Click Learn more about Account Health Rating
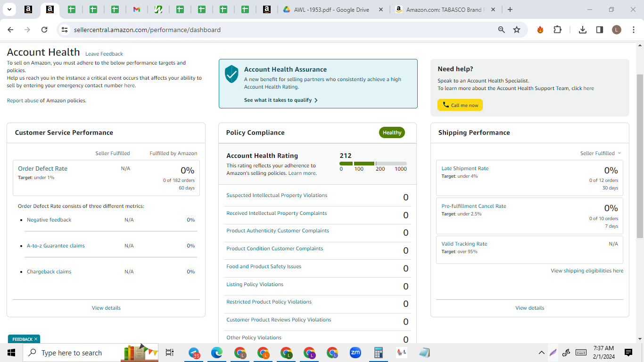The height and width of the screenshot is (362, 644). (302, 173)
